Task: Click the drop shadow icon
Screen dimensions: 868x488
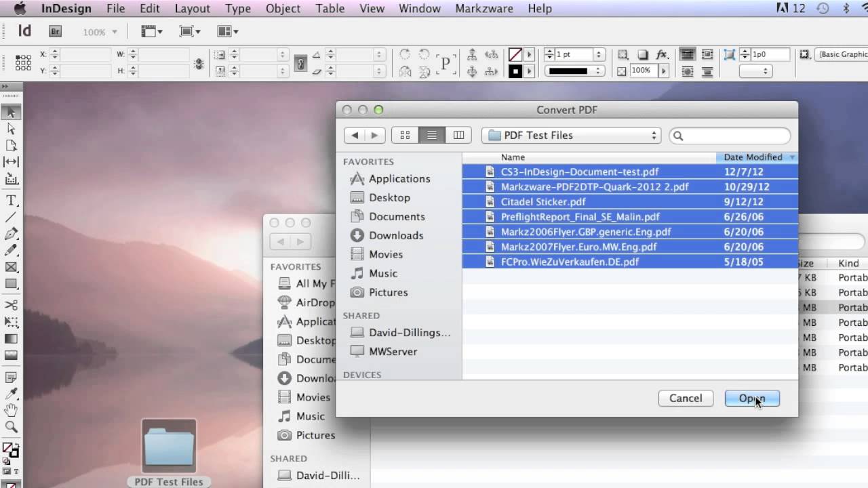Action: (642, 55)
